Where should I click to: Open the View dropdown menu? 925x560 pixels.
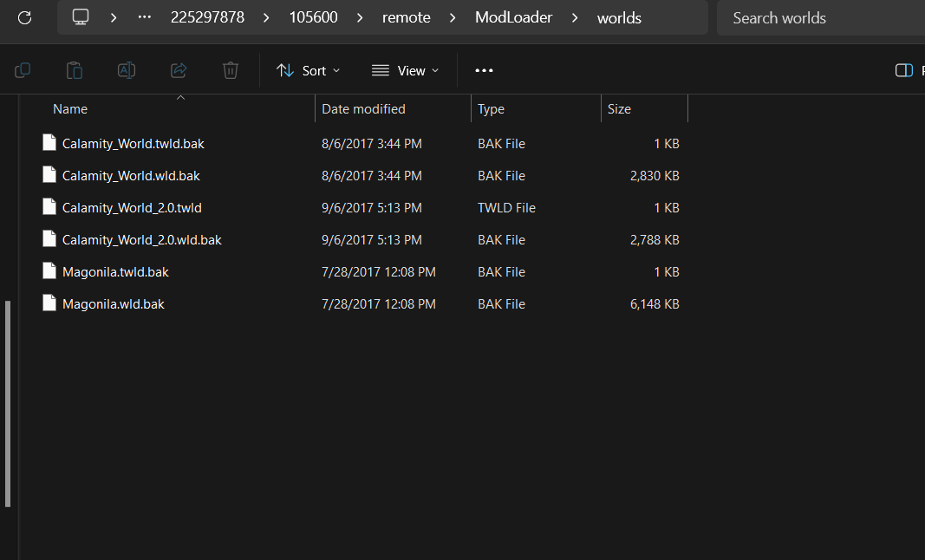(x=405, y=70)
